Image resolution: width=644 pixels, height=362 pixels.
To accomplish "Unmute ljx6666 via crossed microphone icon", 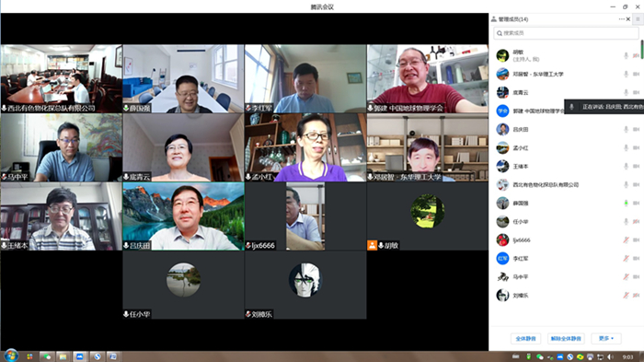I will tap(626, 239).
